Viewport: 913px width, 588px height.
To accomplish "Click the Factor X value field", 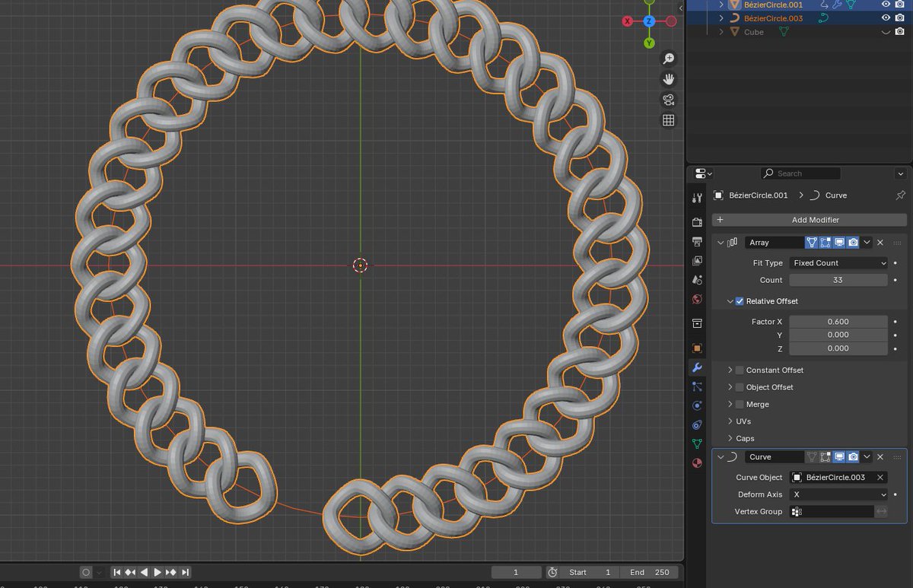I will (838, 322).
